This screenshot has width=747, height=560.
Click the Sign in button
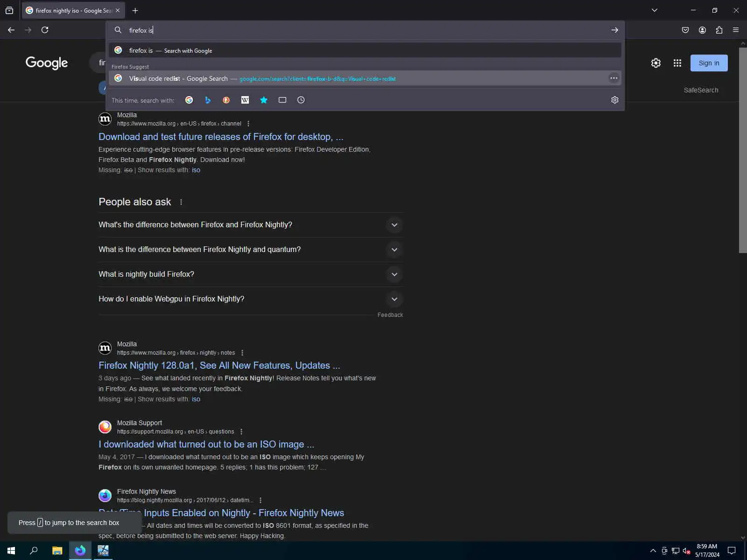tap(709, 63)
